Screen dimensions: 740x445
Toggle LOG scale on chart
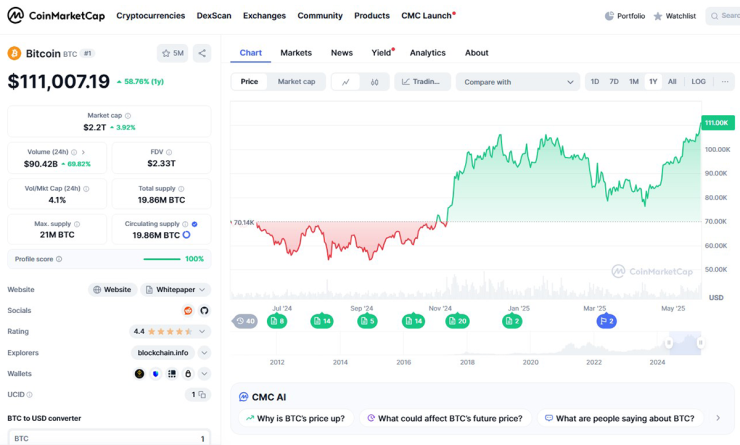click(698, 82)
